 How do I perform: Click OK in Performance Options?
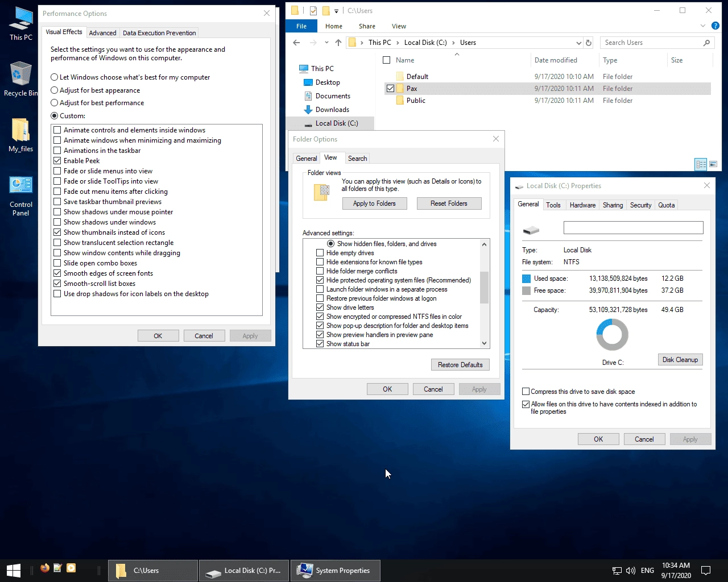[x=158, y=336]
